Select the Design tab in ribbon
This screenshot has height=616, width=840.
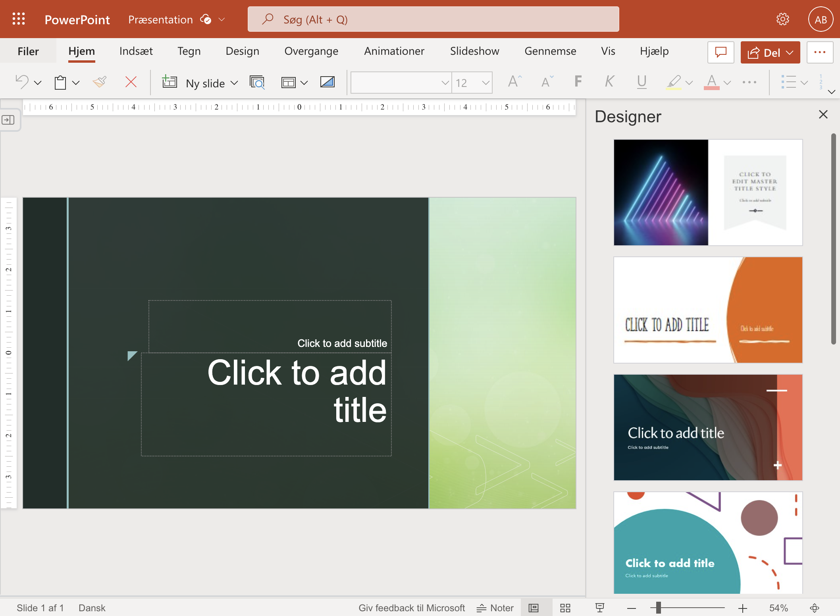[242, 52]
